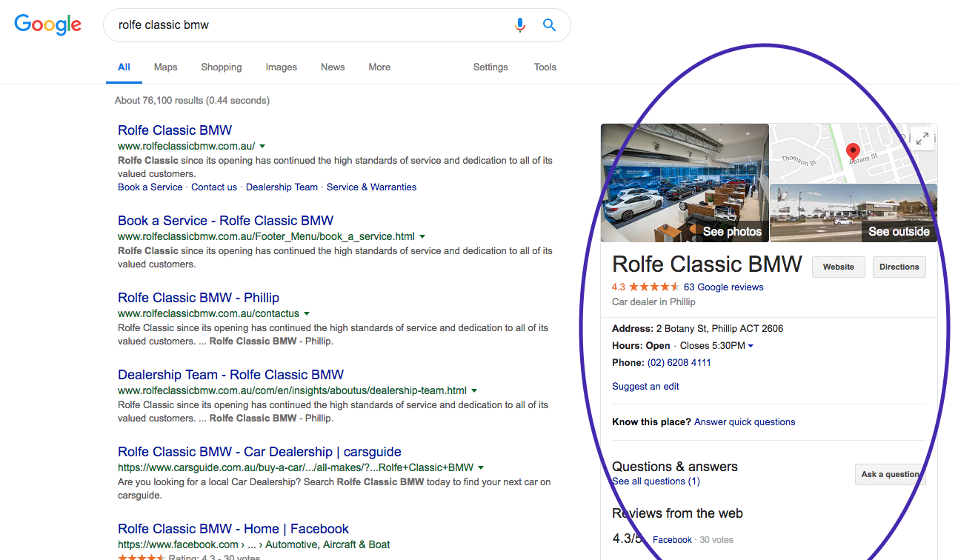Activate voice search microphone icon

click(x=520, y=25)
